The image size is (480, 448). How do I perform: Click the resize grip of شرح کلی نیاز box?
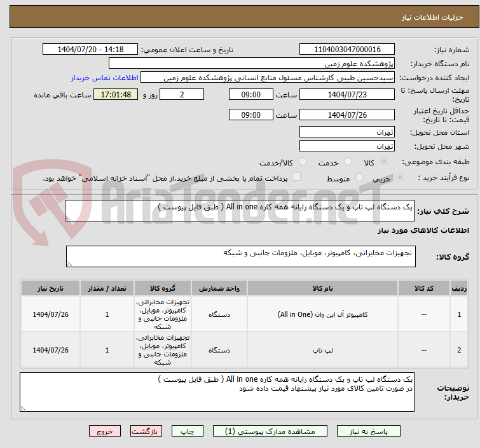(x=68, y=218)
